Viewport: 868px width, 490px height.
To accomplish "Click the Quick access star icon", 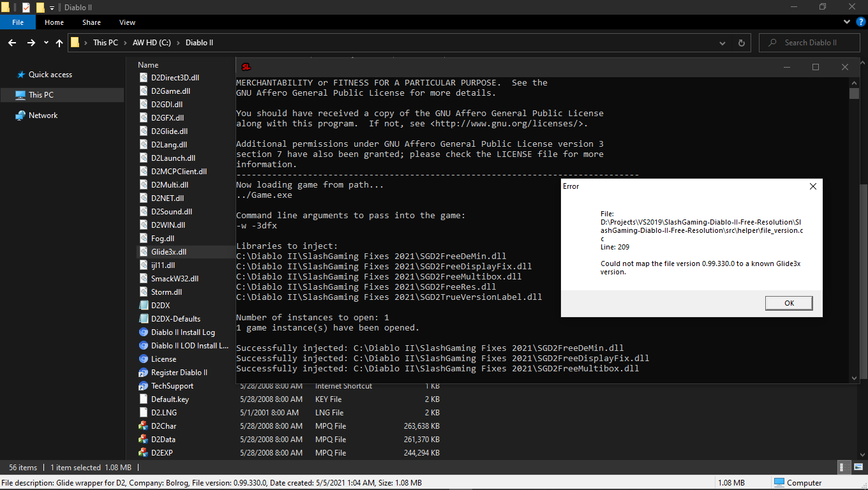I will (20, 75).
